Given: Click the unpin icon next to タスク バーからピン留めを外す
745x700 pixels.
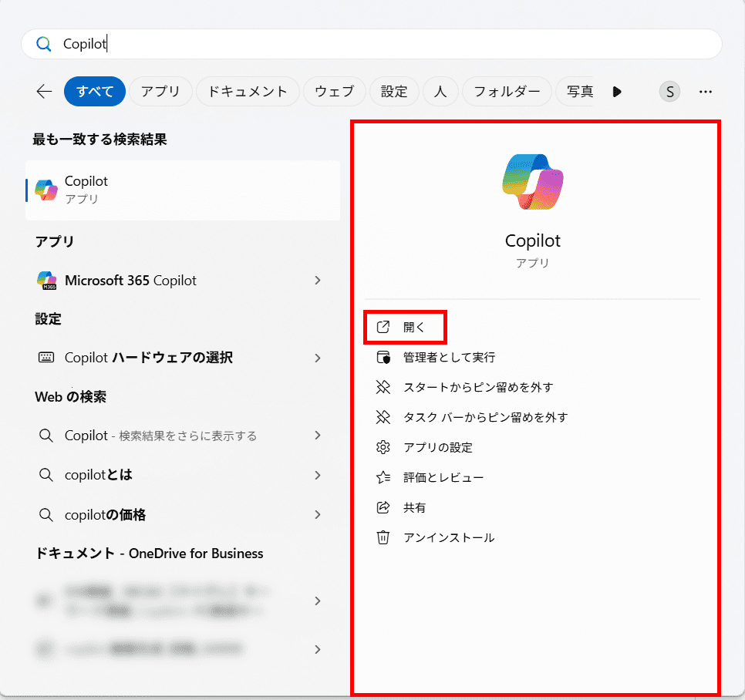Looking at the screenshot, I should [x=383, y=417].
